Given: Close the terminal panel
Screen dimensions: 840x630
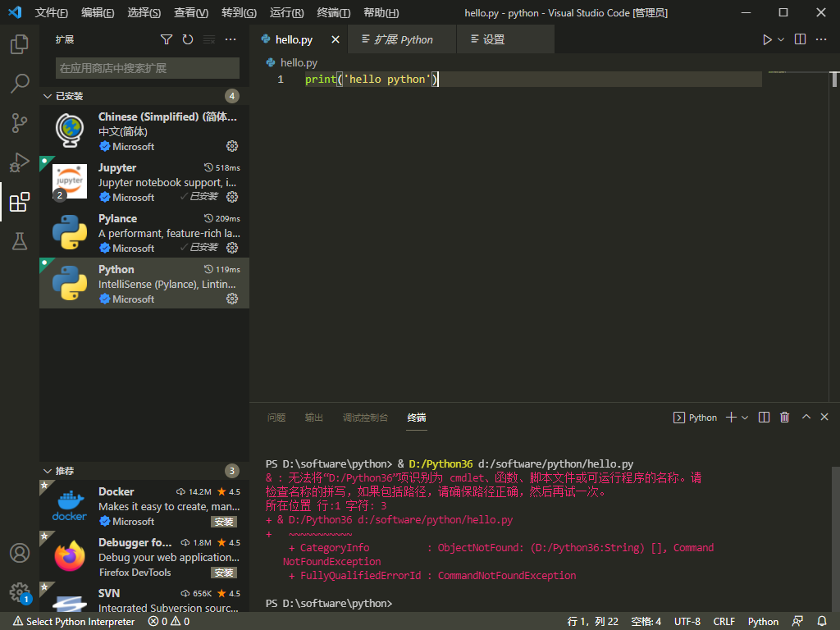Looking at the screenshot, I should pos(824,417).
